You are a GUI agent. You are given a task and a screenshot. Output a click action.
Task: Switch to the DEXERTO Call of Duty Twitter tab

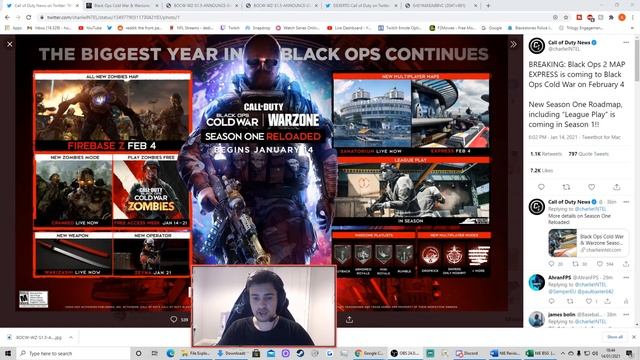coord(360,6)
